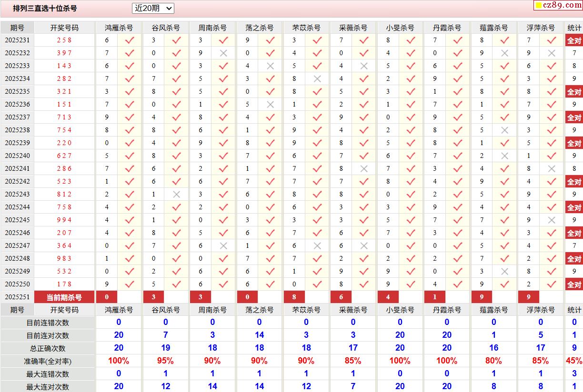Click the 准确率(全对率) row label

point(48,361)
